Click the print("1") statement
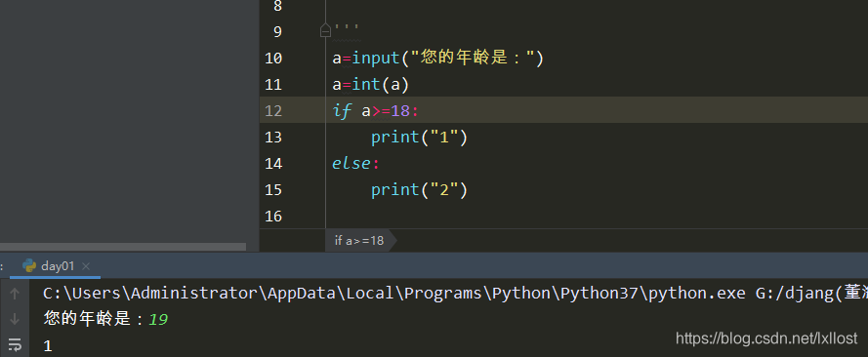The image size is (868, 357). (x=420, y=138)
